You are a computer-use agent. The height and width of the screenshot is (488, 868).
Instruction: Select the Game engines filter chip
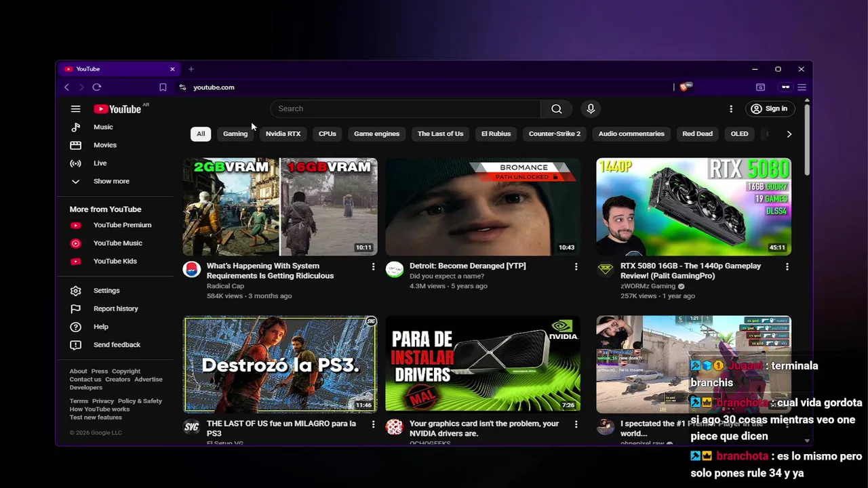[376, 134]
